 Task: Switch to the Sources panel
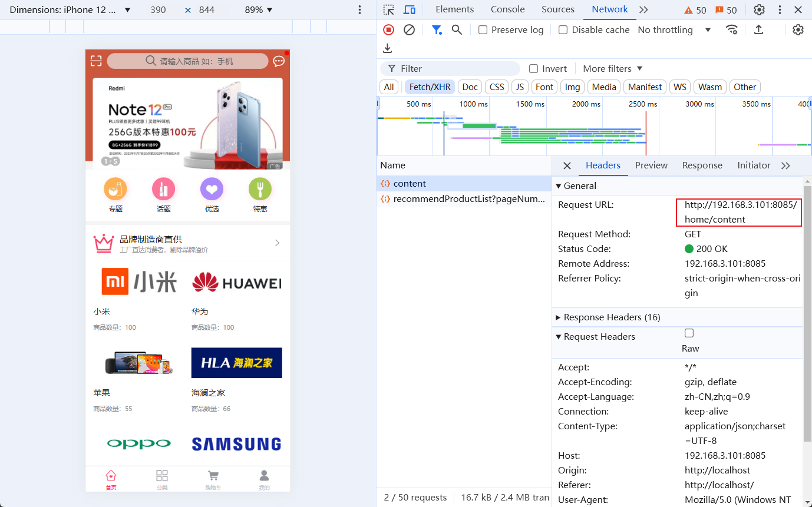click(x=558, y=9)
